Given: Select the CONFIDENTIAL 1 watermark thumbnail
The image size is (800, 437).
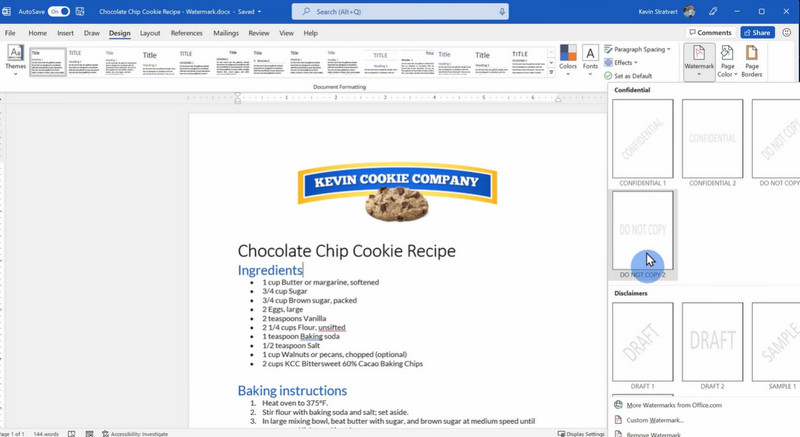Looking at the screenshot, I should click(642, 139).
